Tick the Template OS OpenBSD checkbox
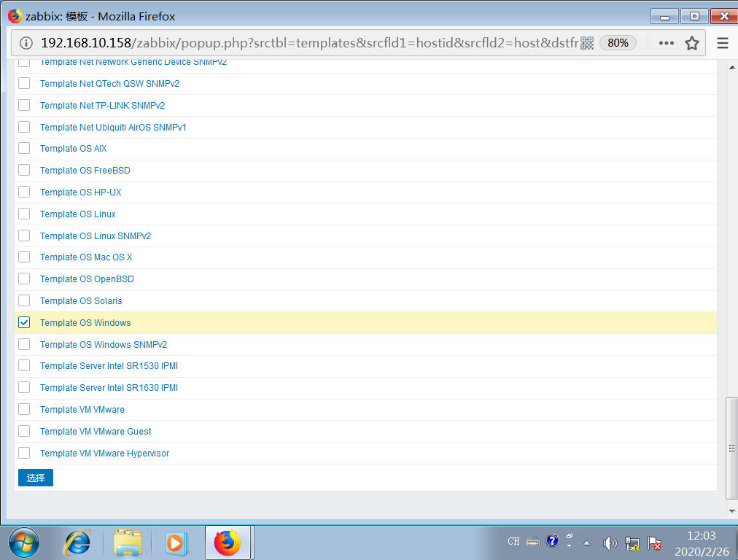Screen dimensions: 738x560 [24, 279]
